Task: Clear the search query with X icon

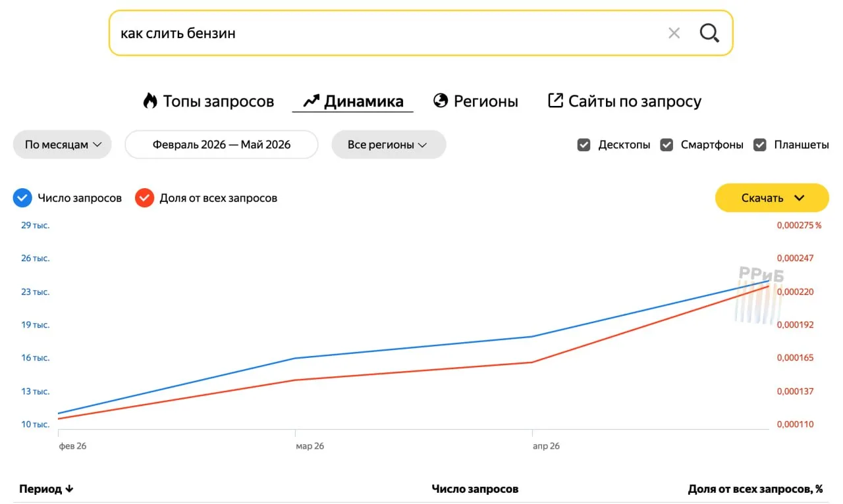Action: click(674, 33)
